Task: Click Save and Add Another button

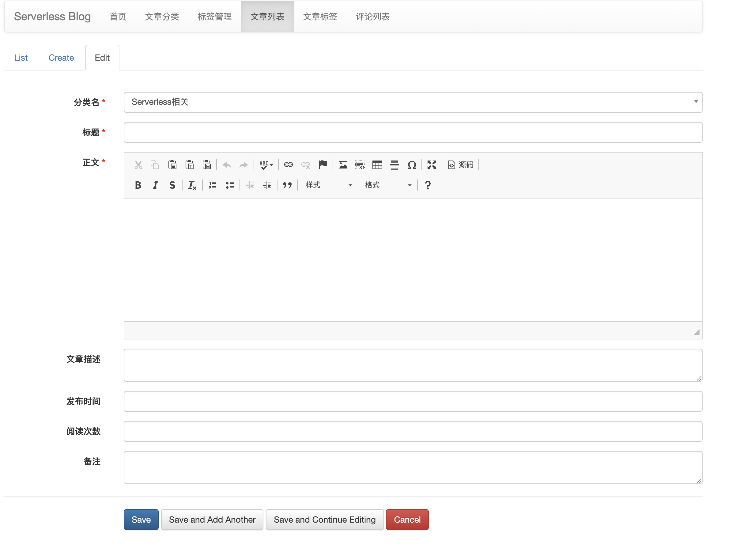Action: (212, 519)
